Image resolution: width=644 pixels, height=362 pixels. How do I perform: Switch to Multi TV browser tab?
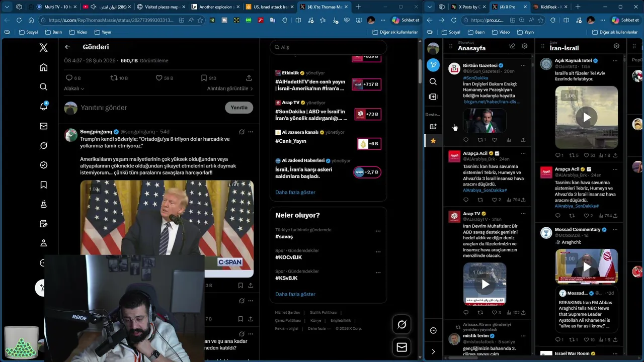click(x=54, y=7)
